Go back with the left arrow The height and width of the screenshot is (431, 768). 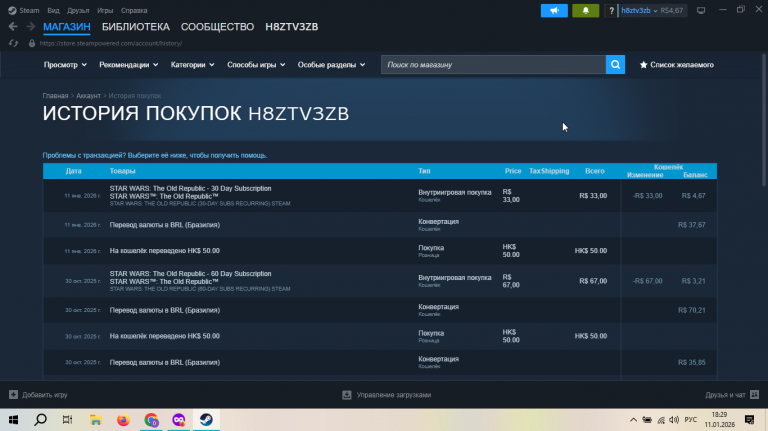(13, 26)
